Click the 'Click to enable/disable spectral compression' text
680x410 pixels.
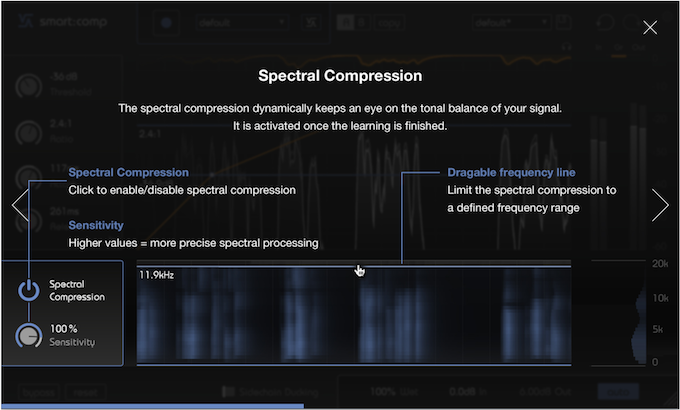(182, 190)
